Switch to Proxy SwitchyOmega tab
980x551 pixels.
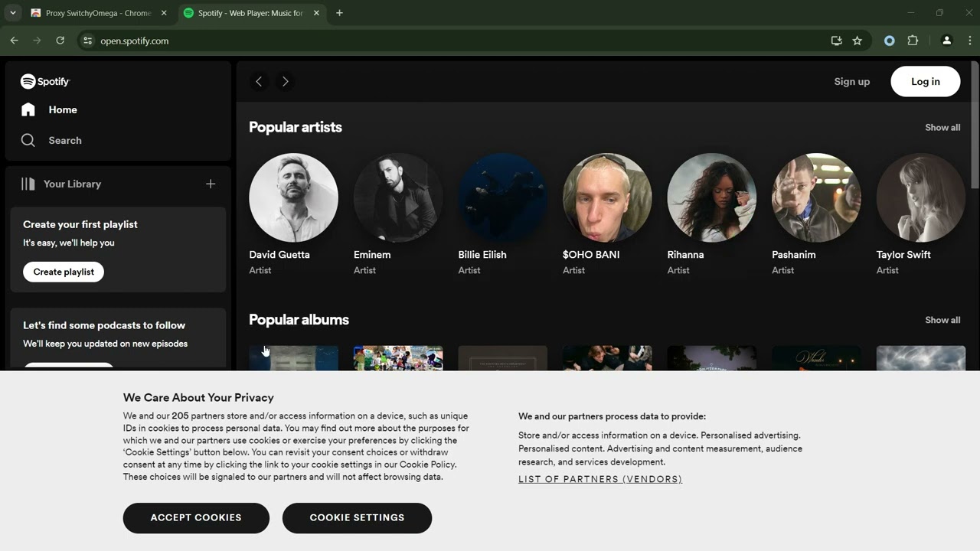[98, 13]
